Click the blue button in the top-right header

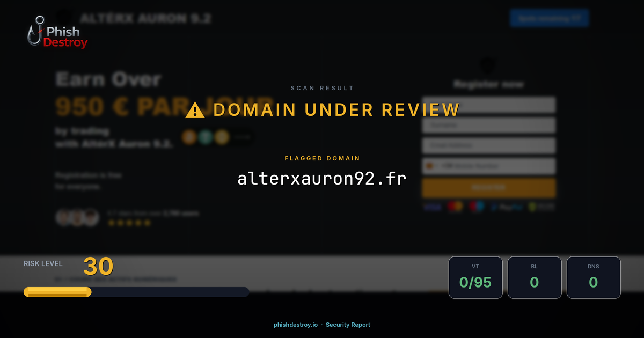pos(548,18)
